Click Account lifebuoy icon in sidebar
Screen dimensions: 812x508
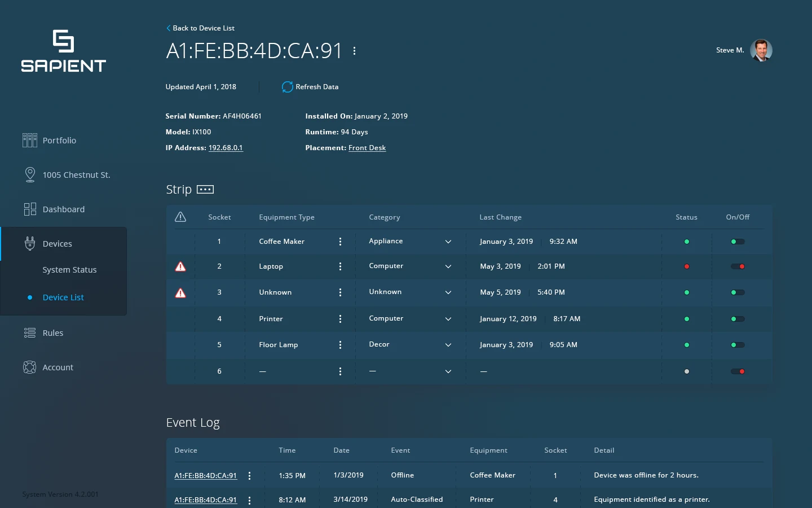tap(30, 367)
